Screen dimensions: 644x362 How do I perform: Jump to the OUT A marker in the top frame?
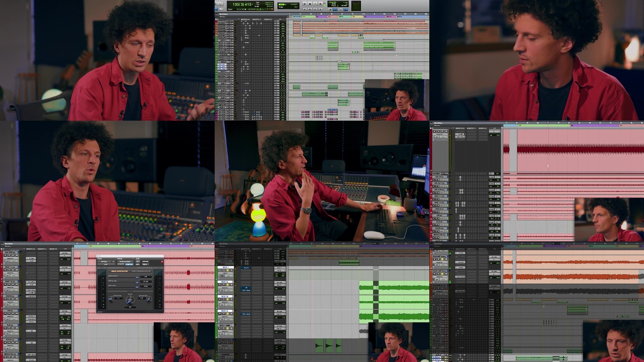coord(388,16)
